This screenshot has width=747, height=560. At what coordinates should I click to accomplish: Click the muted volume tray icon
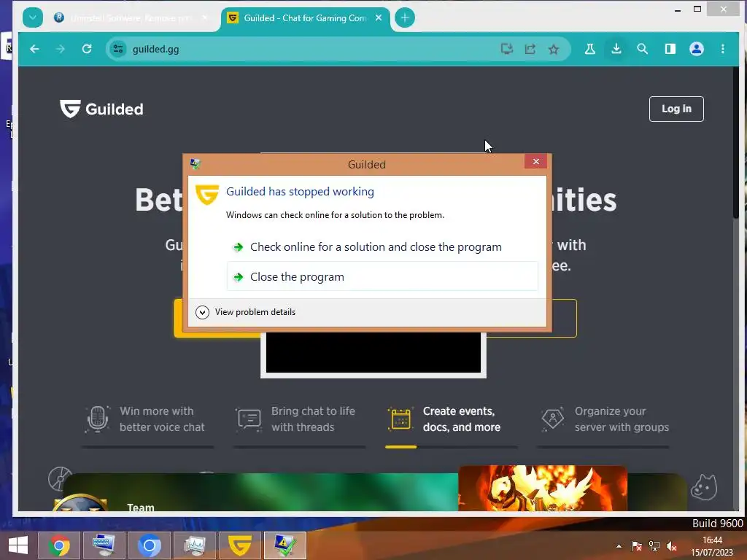click(672, 546)
